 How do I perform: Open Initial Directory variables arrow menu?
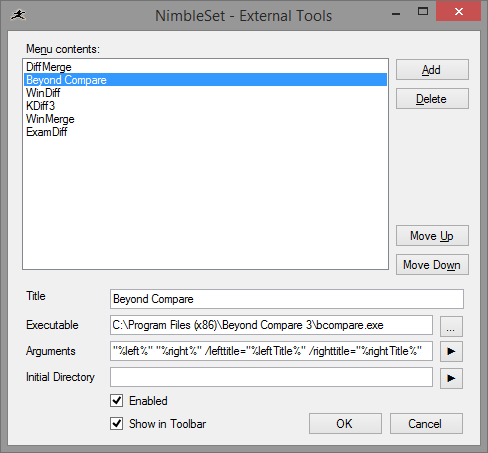pyautogui.click(x=451, y=378)
